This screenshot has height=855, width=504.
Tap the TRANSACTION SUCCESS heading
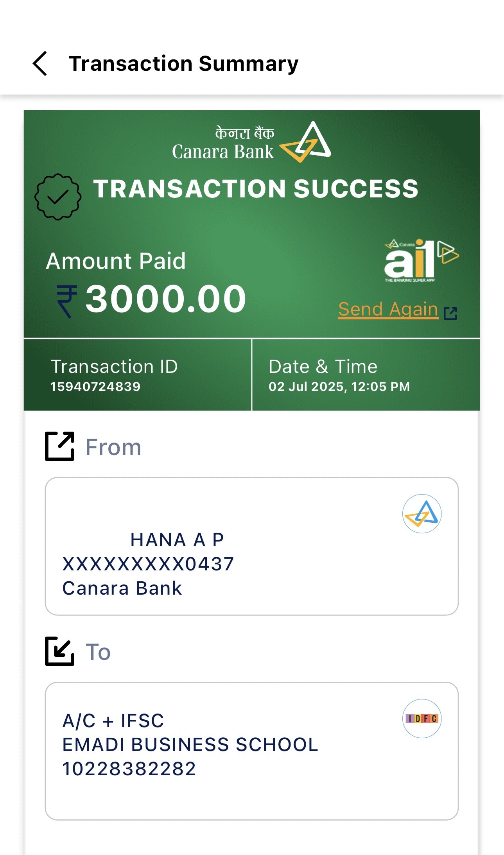point(256,189)
